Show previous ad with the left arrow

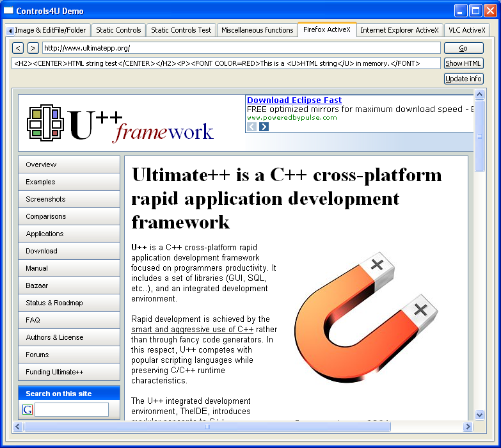(x=251, y=127)
